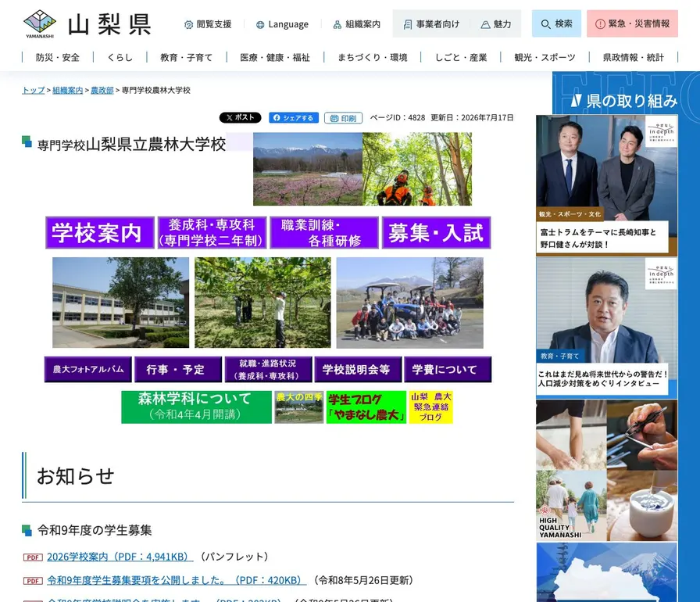Screen dimensions: 700x602
Task: Open 緊急・災害情報 emergency info
Action: [632, 23]
